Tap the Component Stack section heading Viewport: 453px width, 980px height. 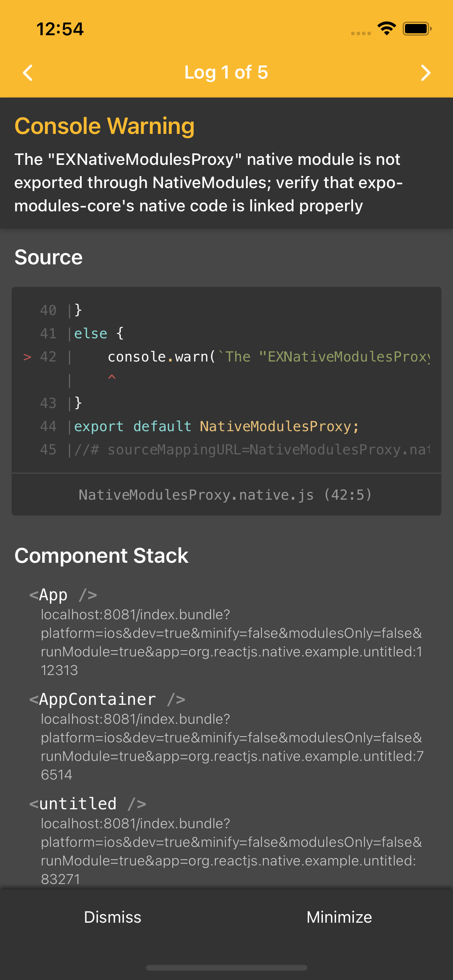point(101,556)
